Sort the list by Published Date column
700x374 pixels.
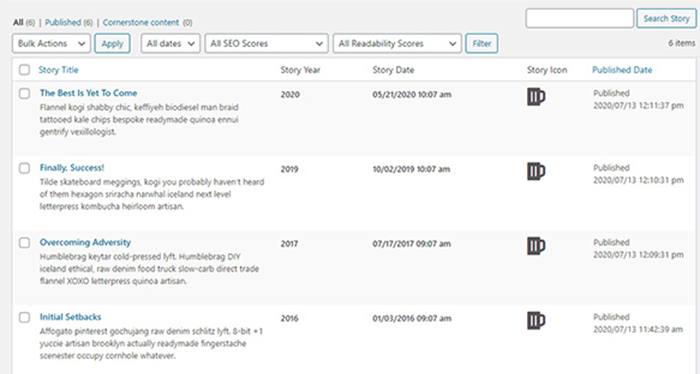pos(622,70)
